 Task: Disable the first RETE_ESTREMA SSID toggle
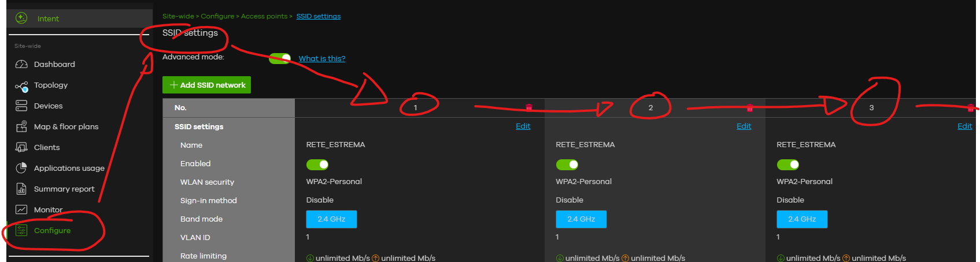pyautogui.click(x=317, y=164)
